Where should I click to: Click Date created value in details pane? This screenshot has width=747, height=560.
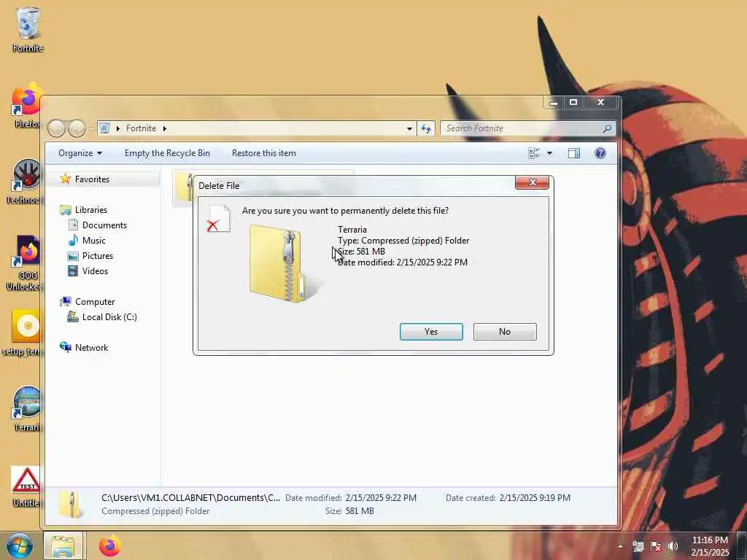point(535,497)
